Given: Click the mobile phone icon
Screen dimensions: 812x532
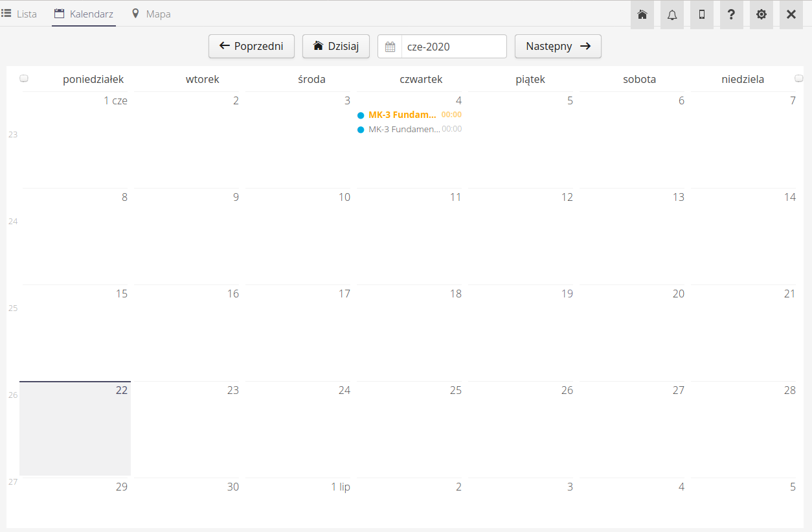Looking at the screenshot, I should [701, 14].
